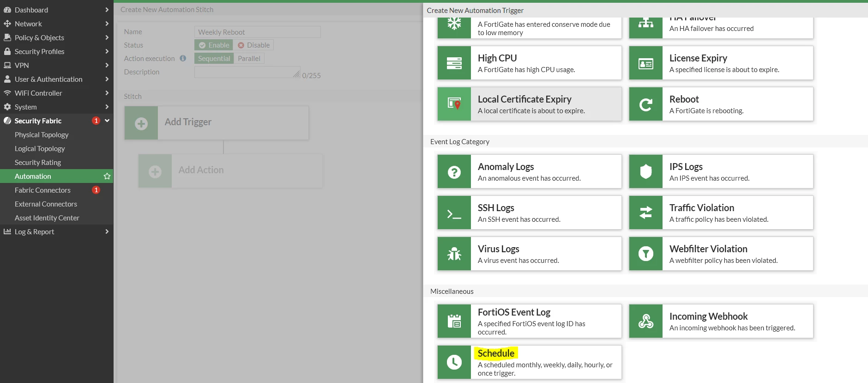The image size is (868, 383).
Task: Click the Add Action label
Action: (201, 170)
